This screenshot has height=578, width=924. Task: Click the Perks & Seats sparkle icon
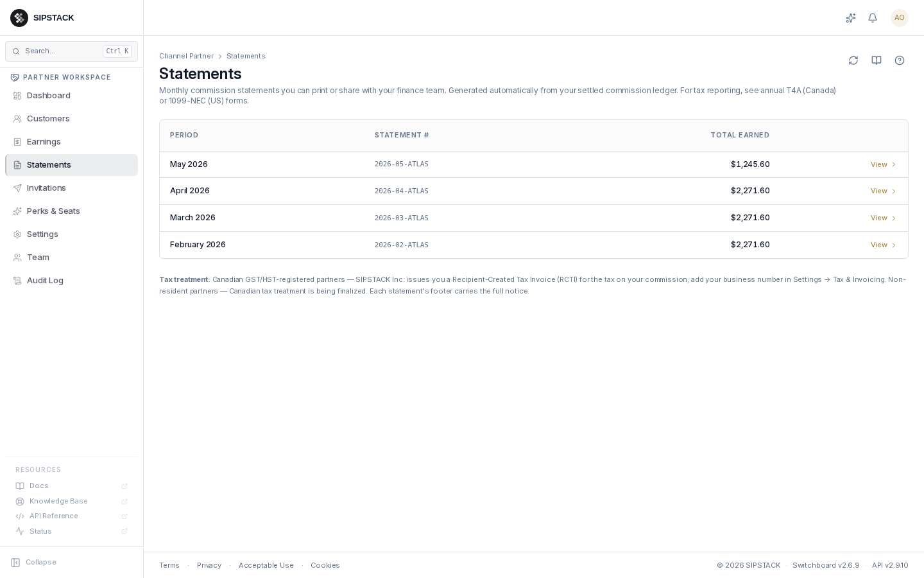tap(17, 211)
